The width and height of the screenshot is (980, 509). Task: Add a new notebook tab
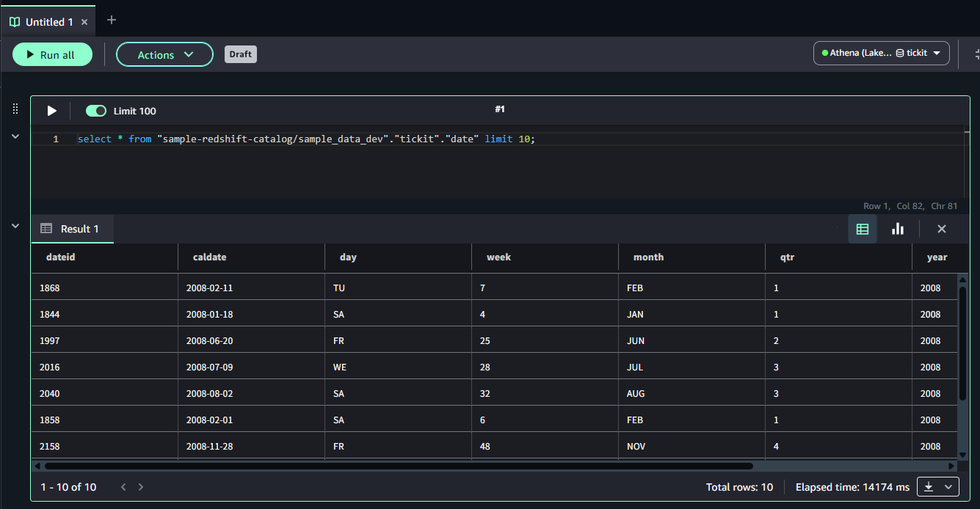pos(112,20)
